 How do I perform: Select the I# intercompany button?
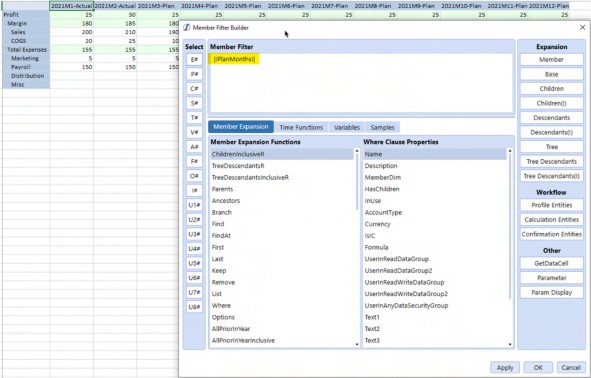194,191
